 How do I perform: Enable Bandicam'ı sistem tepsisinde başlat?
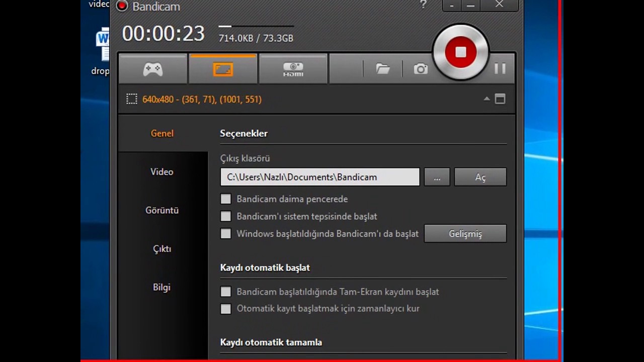226,216
